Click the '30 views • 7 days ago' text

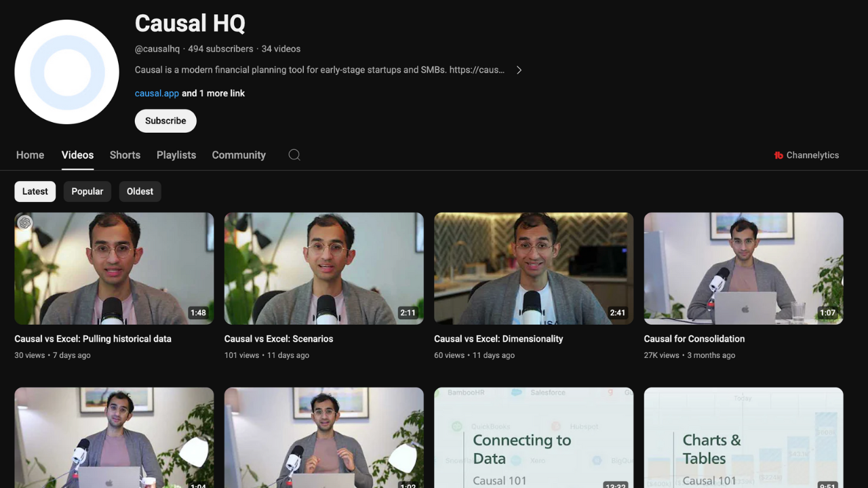52,355
